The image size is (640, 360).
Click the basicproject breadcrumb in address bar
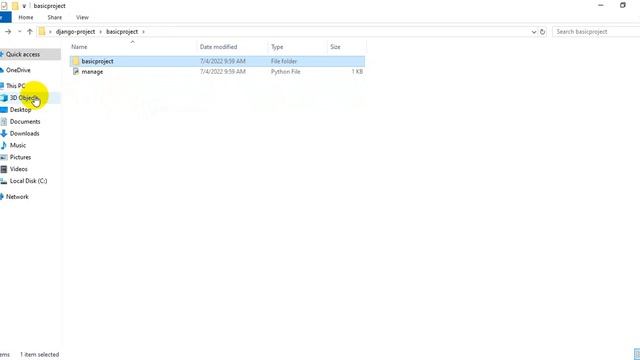tap(122, 31)
